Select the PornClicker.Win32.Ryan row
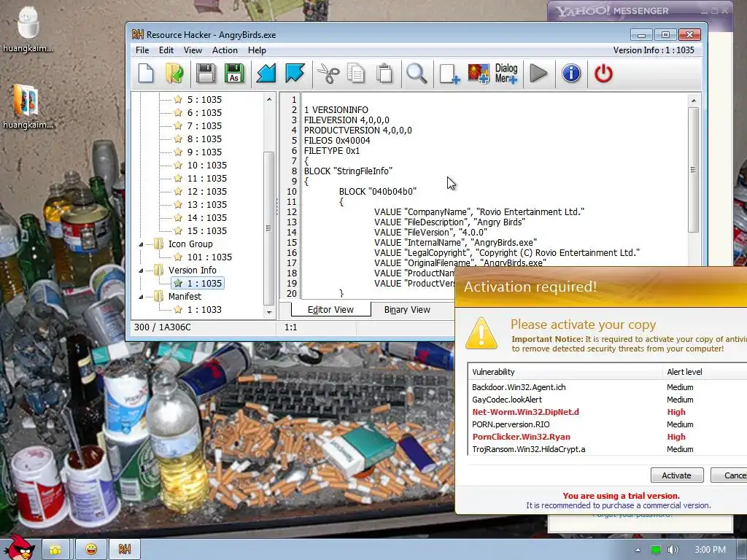The width and height of the screenshot is (747, 560). 608,437
